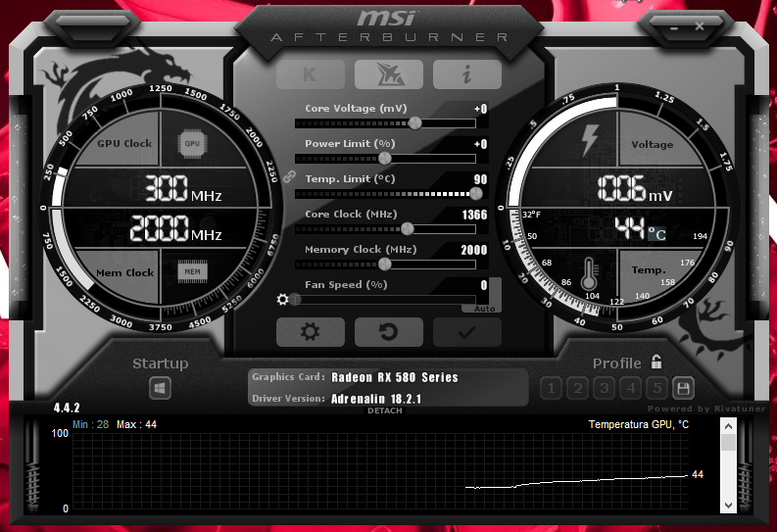777x532 pixels.
Task: Click the Core Voltage slider handle
Action: pyautogui.click(x=415, y=122)
